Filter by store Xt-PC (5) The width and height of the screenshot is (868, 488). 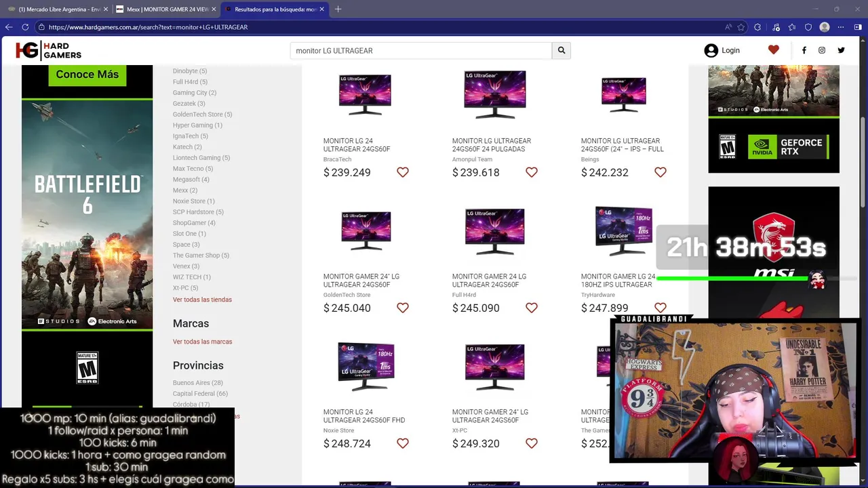click(x=185, y=288)
